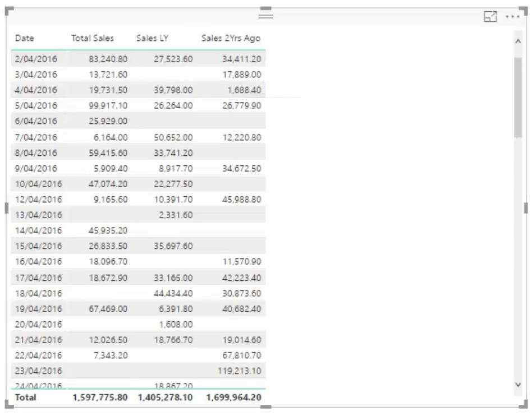Select value 45,988.80
Screen dimensions: 532x416
[241, 200]
